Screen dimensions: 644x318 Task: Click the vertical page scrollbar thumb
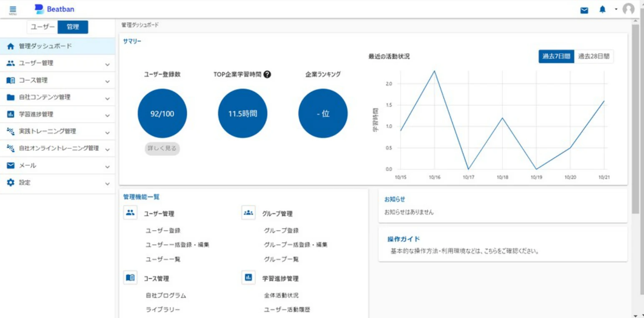click(x=635, y=119)
